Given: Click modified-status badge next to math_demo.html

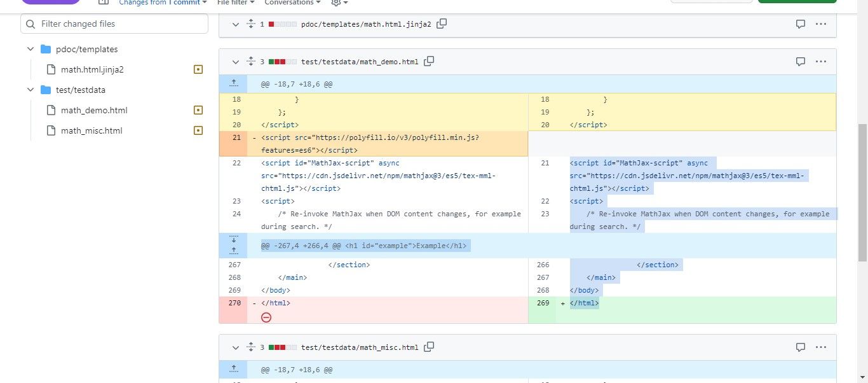Looking at the screenshot, I should [198, 110].
